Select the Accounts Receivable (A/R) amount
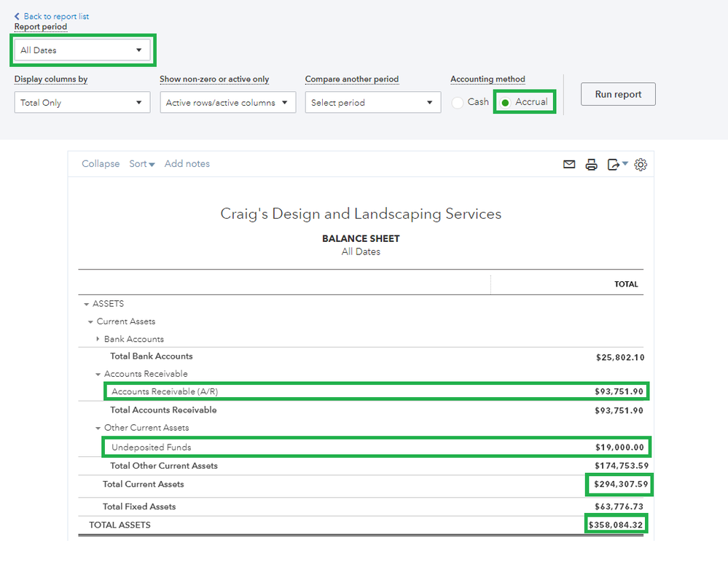Image resolution: width=728 pixels, height=575 pixels. [618, 391]
